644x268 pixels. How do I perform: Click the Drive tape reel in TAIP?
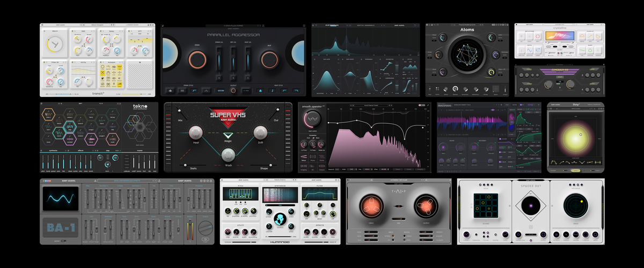pyautogui.click(x=371, y=205)
